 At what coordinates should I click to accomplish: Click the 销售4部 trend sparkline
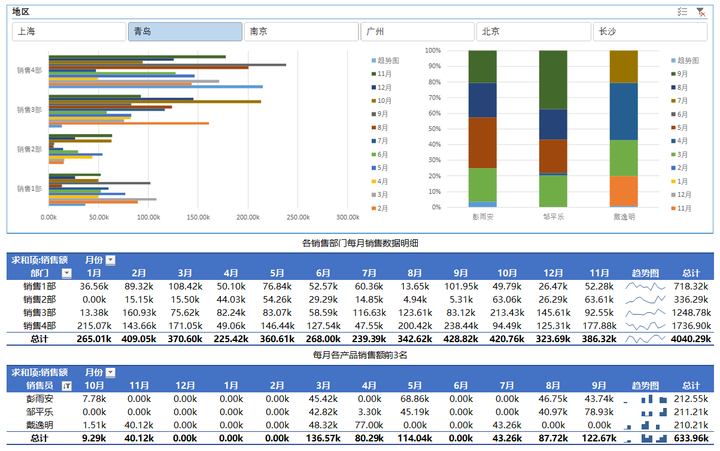(645, 326)
